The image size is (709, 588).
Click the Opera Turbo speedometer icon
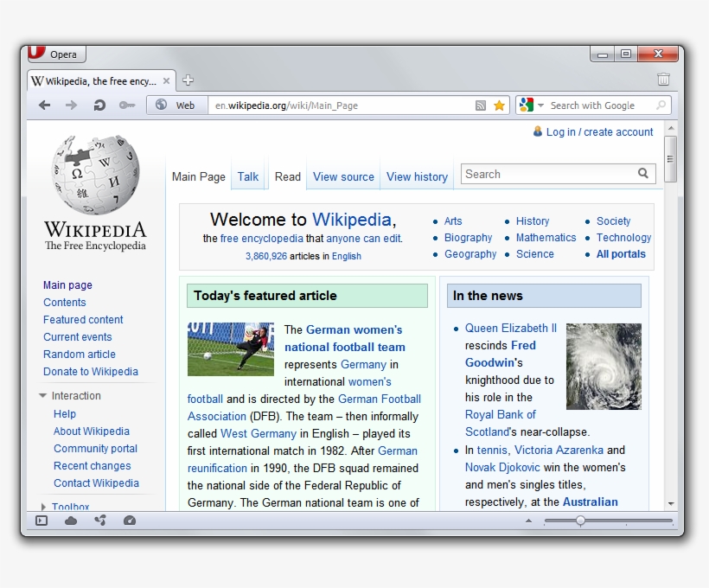[130, 521]
